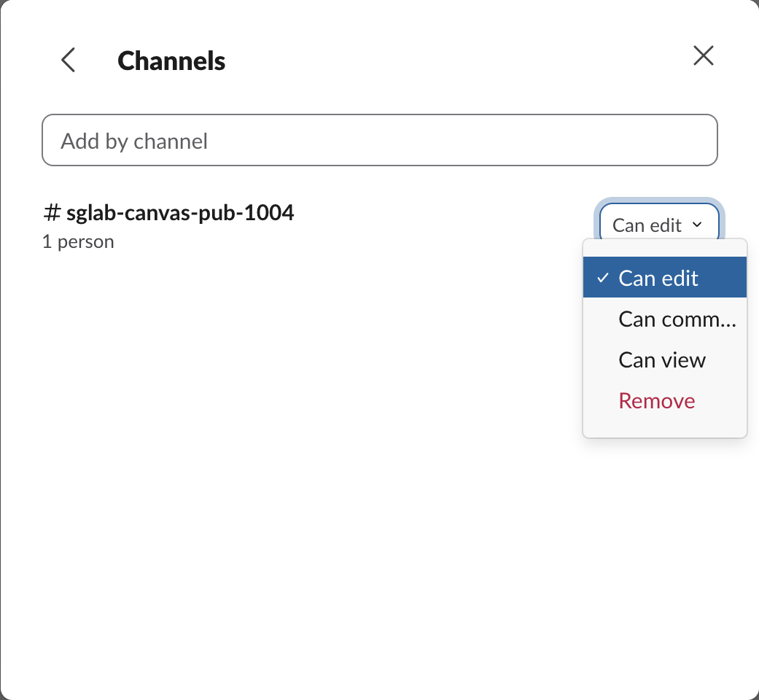Set permission to Can view
Viewport: 759px width, 700px height.
tap(665, 359)
